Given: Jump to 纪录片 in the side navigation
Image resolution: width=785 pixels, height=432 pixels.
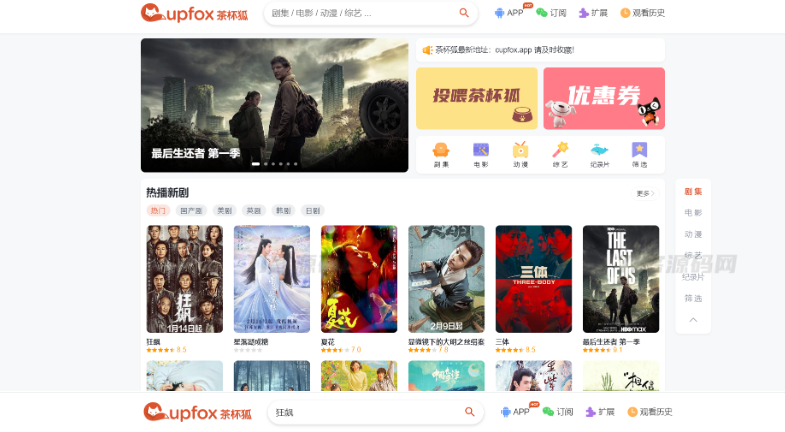Looking at the screenshot, I should [x=693, y=277].
